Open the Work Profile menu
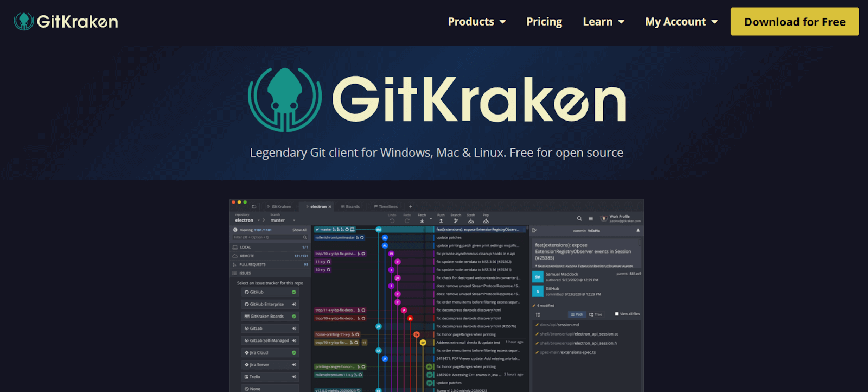 click(621, 219)
